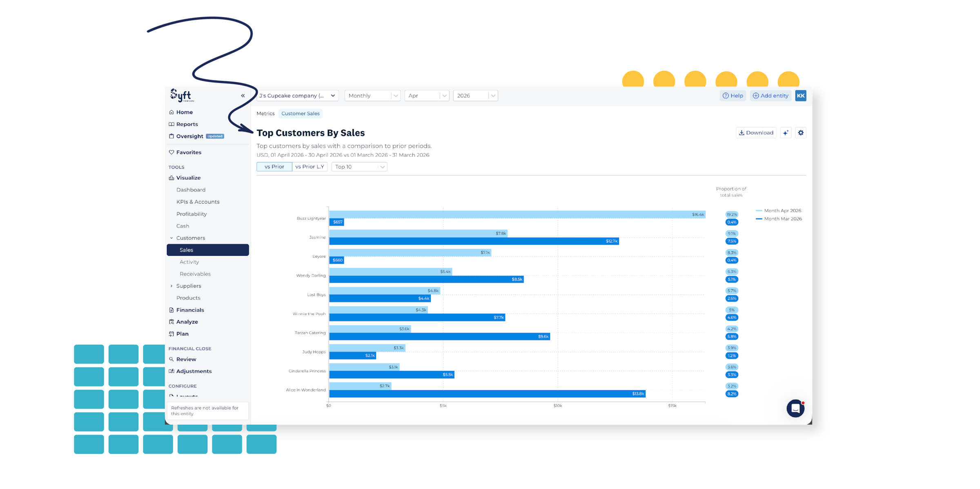
Task: Open Home from the sidebar
Action: pyautogui.click(x=185, y=112)
